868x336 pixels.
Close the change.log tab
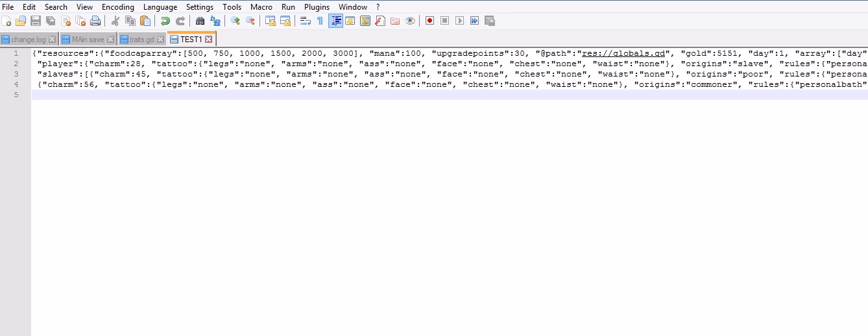[x=53, y=40]
